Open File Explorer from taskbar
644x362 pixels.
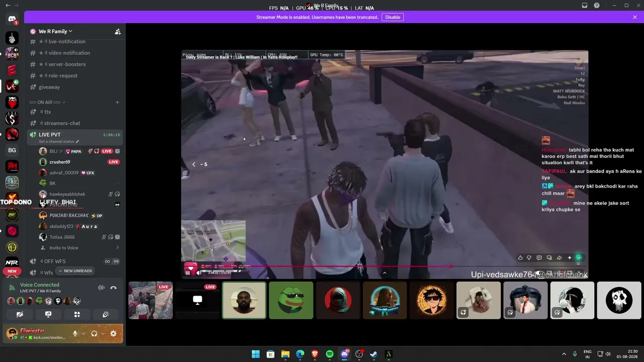(x=285, y=354)
